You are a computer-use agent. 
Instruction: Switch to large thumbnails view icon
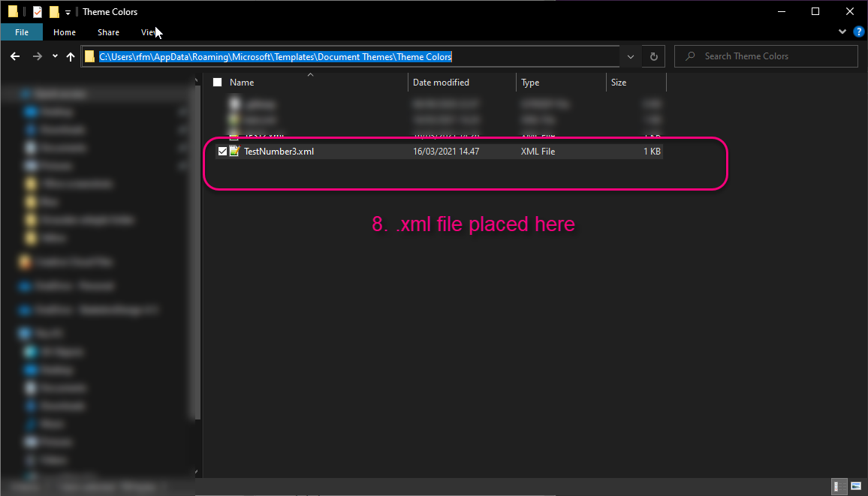[x=856, y=486]
